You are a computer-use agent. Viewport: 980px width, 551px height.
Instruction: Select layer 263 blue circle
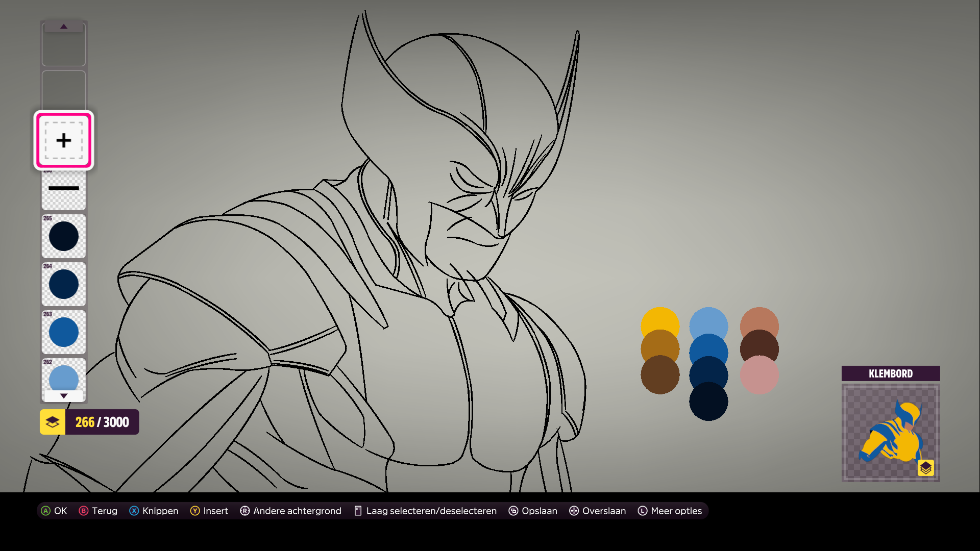(x=64, y=332)
